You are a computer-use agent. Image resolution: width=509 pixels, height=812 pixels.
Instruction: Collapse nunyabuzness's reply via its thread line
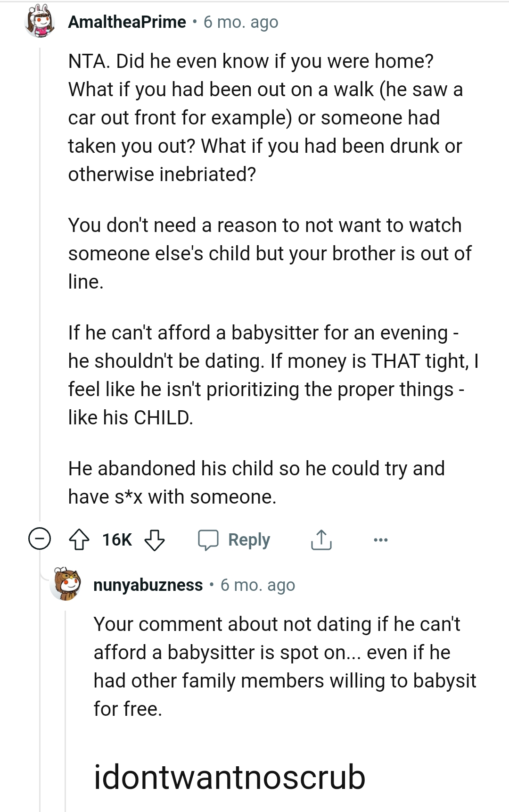[x=65, y=684]
